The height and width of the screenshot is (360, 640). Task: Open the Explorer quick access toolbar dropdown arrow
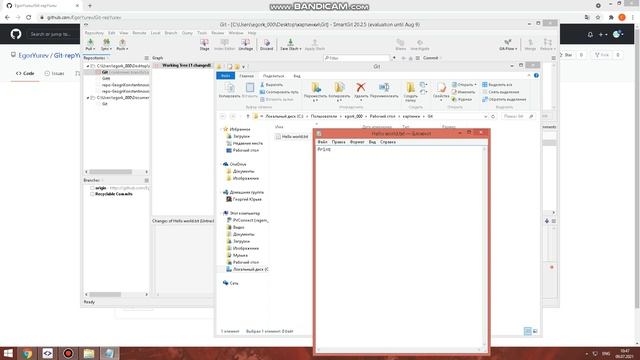point(244,67)
